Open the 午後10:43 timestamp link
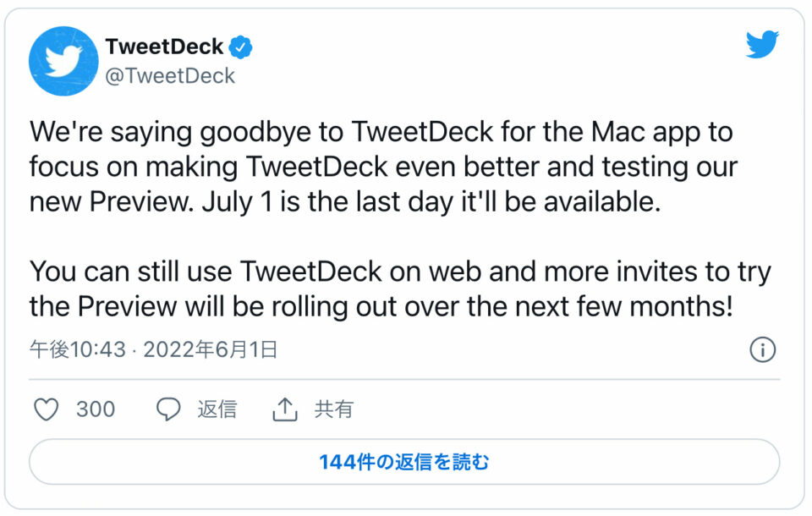812x516 pixels. 78,349
